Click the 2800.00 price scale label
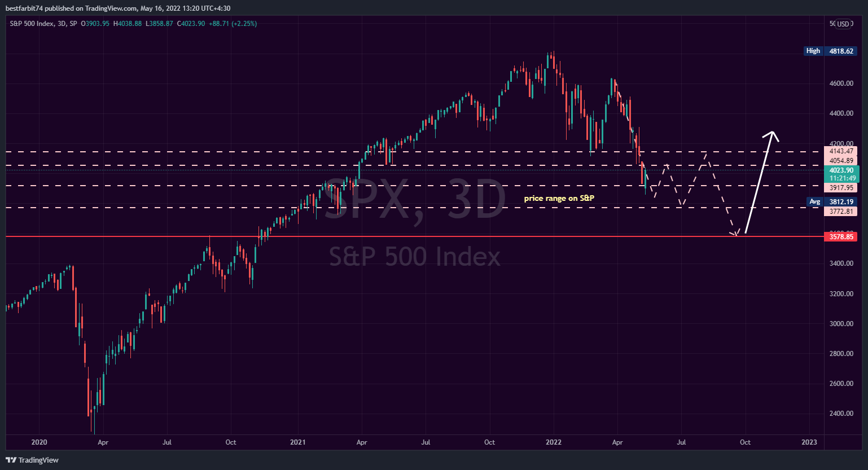This screenshot has height=470, width=868. point(841,354)
